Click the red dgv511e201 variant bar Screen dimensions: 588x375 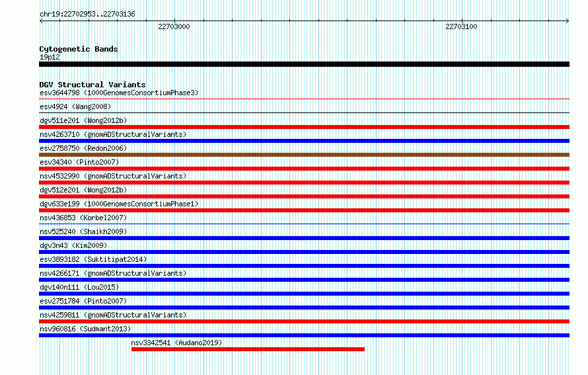pos(304,127)
